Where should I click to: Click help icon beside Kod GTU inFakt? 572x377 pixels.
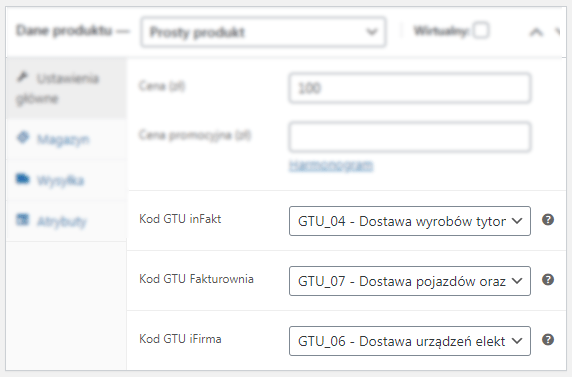point(548,220)
